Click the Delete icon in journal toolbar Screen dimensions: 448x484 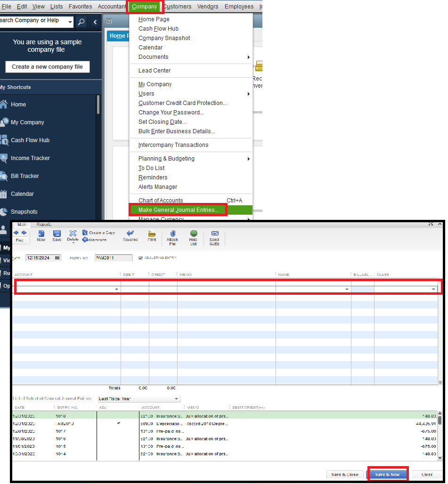[73, 234]
